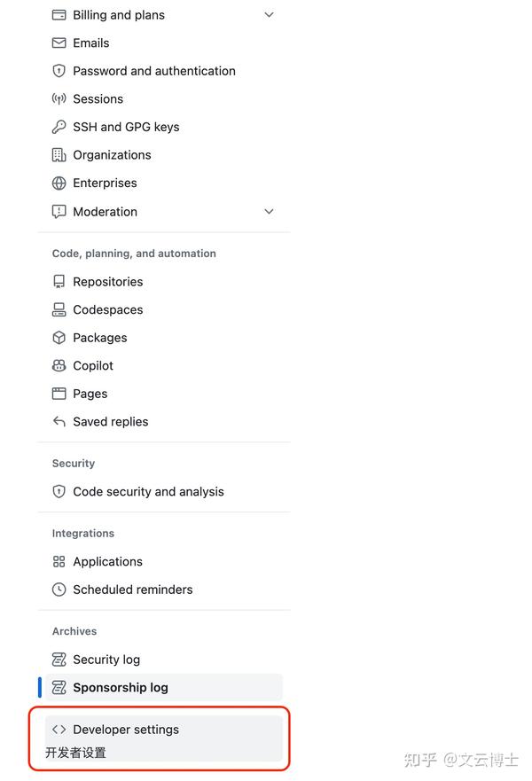Image resolution: width=532 pixels, height=781 pixels.
Task: Expand the Moderation section chevron
Action: pos(268,212)
